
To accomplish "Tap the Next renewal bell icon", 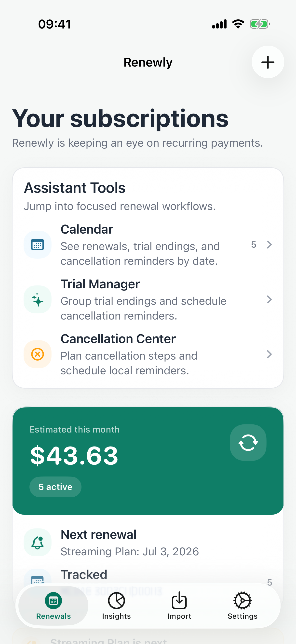I will click(x=38, y=542).
